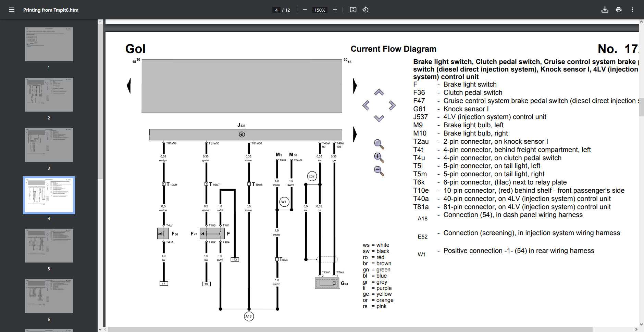
Task: Click the A18 connection circle
Action: click(x=249, y=316)
